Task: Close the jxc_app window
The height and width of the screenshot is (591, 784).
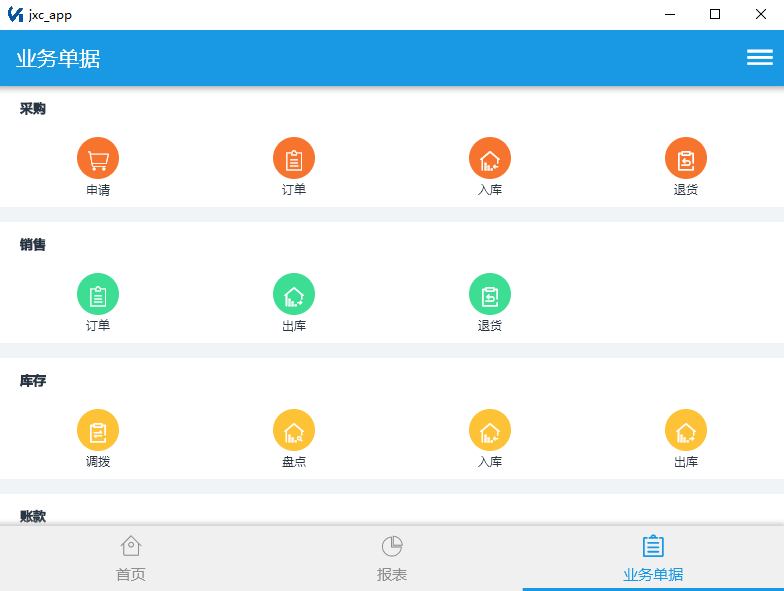Action: pos(760,14)
